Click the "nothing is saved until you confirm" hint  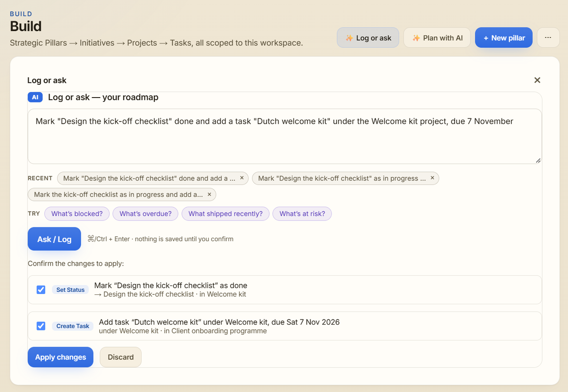[x=184, y=239]
